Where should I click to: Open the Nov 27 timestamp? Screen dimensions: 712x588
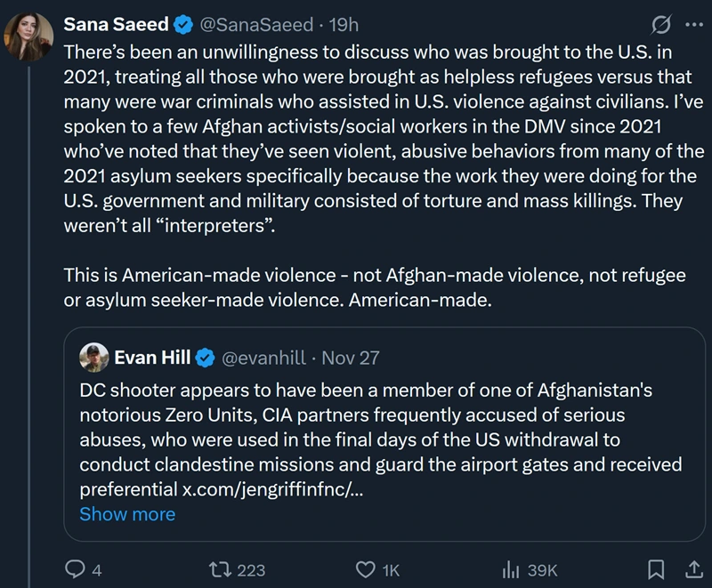350,358
